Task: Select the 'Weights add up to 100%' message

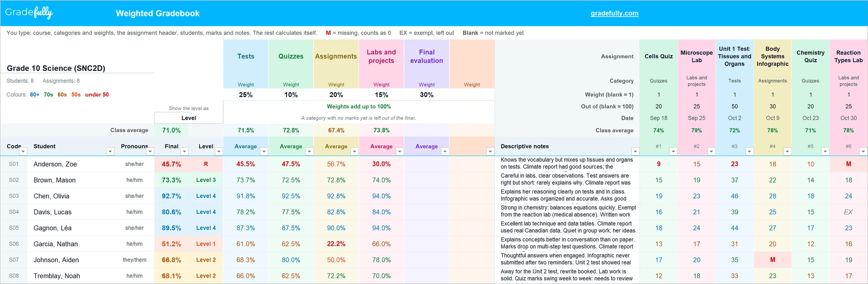Action: pyautogui.click(x=359, y=106)
